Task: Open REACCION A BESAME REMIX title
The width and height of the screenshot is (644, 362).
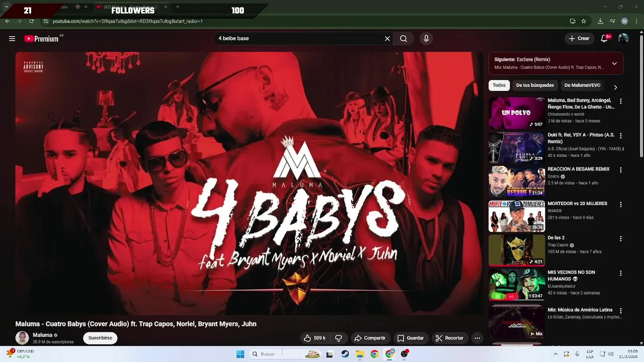Action: point(578,169)
